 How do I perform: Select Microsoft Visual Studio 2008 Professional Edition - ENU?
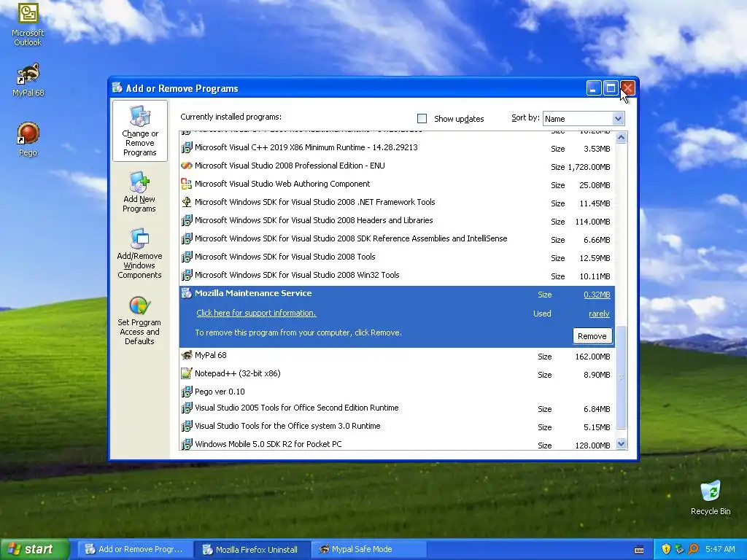[x=398, y=166]
